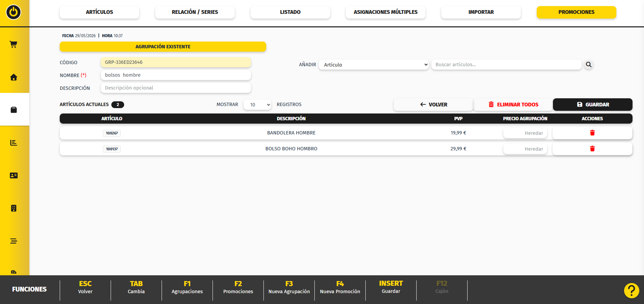This screenshot has height=304, width=644.
Task: Open the ID card sidebar icon
Action: [13, 175]
